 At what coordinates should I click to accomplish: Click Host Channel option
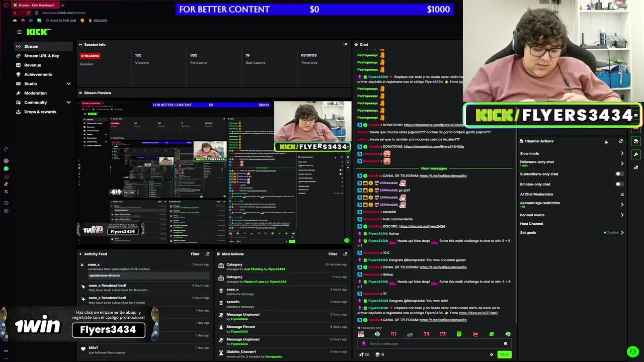(x=531, y=224)
